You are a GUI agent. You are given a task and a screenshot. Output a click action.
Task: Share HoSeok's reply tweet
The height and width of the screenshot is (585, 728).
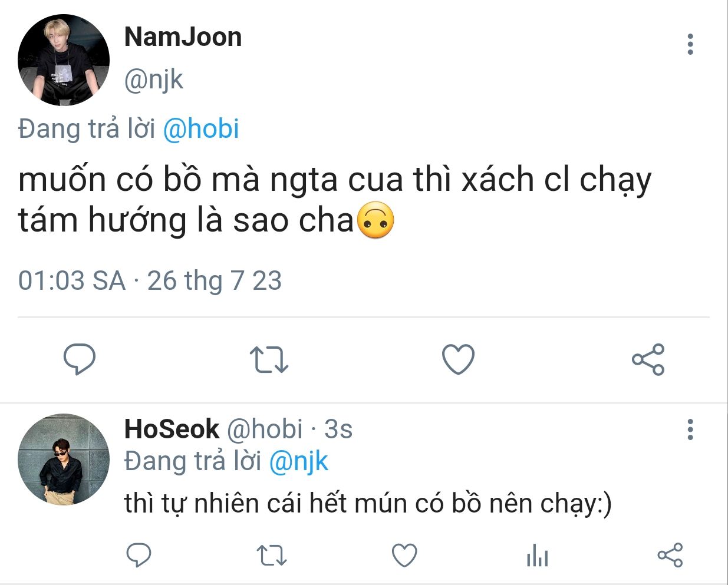670,555
